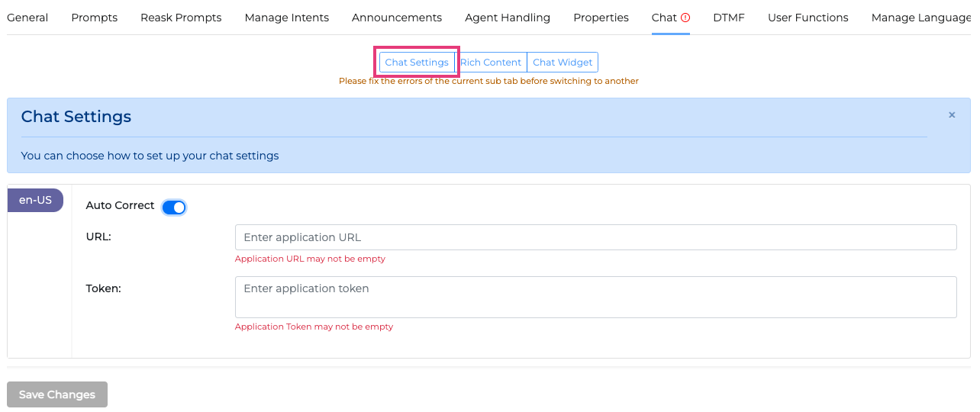Toggle the Auto Correct switch
This screenshot has width=980, height=412.
pos(174,207)
